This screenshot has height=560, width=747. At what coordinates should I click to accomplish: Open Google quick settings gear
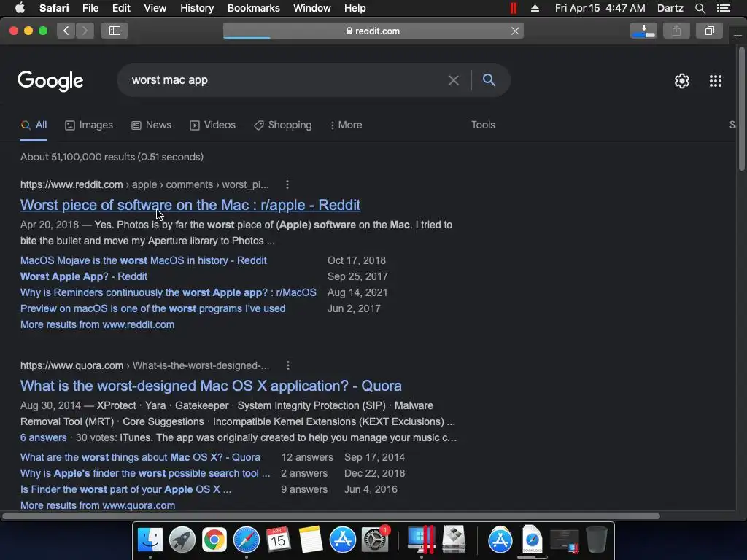[x=682, y=81]
